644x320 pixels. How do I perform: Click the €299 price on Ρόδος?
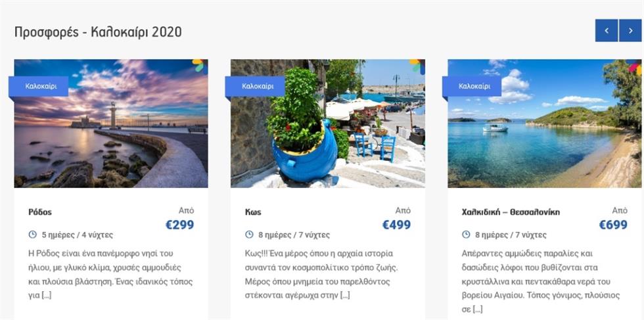179,225
